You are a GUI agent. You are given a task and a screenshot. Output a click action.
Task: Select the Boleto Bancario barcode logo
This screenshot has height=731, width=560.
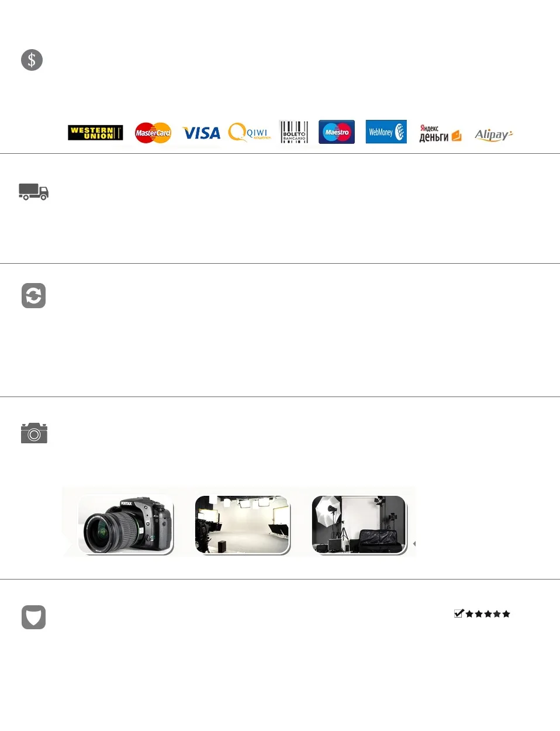pyautogui.click(x=293, y=132)
